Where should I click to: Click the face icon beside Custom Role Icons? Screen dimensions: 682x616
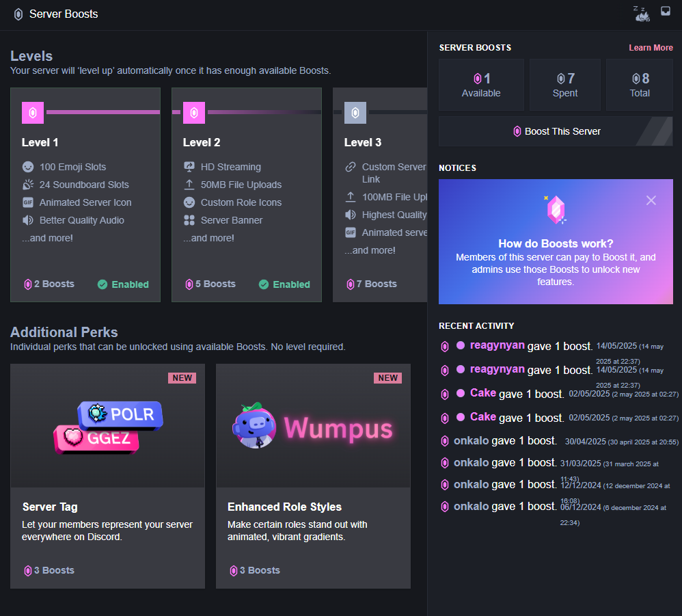[189, 202]
